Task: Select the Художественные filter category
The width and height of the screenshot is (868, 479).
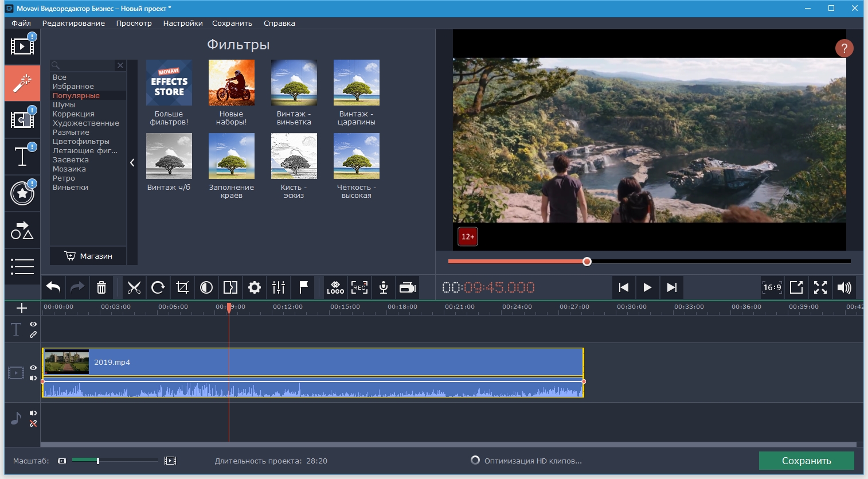Action: [86, 123]
